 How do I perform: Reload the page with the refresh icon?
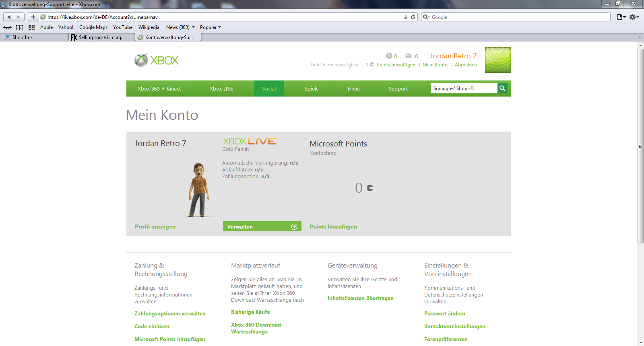(x=413, y=17)
